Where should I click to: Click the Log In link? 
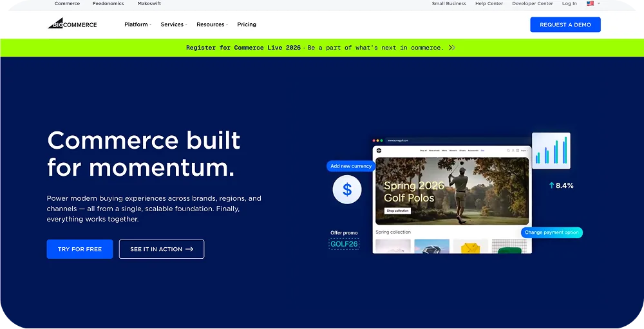(x=569, y=4)
